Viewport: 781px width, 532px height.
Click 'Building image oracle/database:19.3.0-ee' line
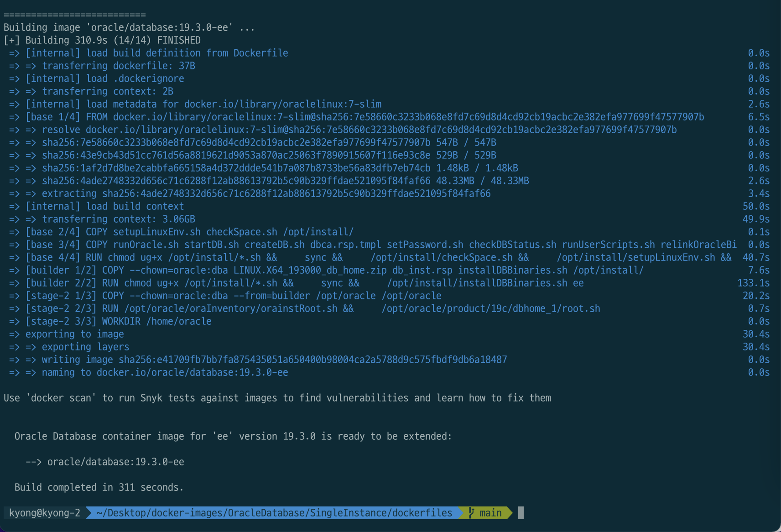[x=129, y=27]
